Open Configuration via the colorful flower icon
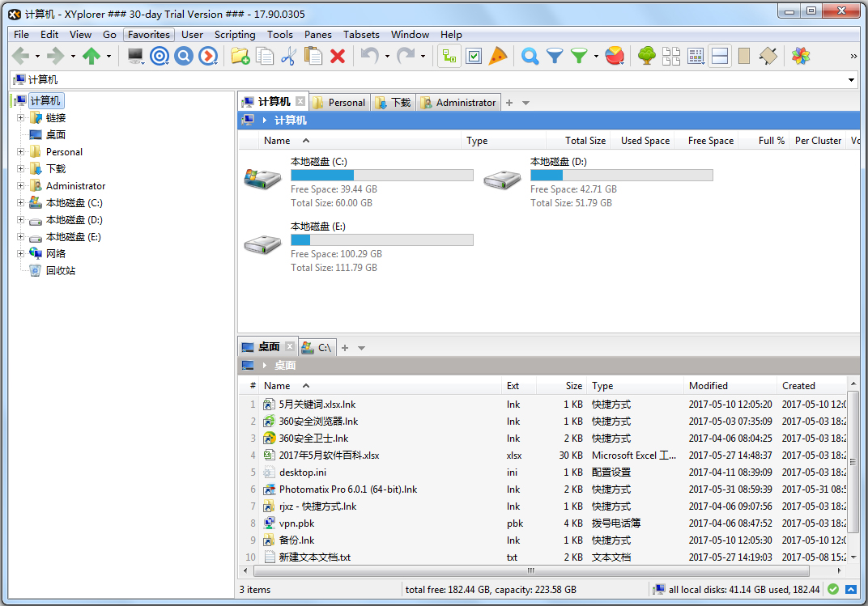Viewport: 868px width, 606px height. (801, 56)
